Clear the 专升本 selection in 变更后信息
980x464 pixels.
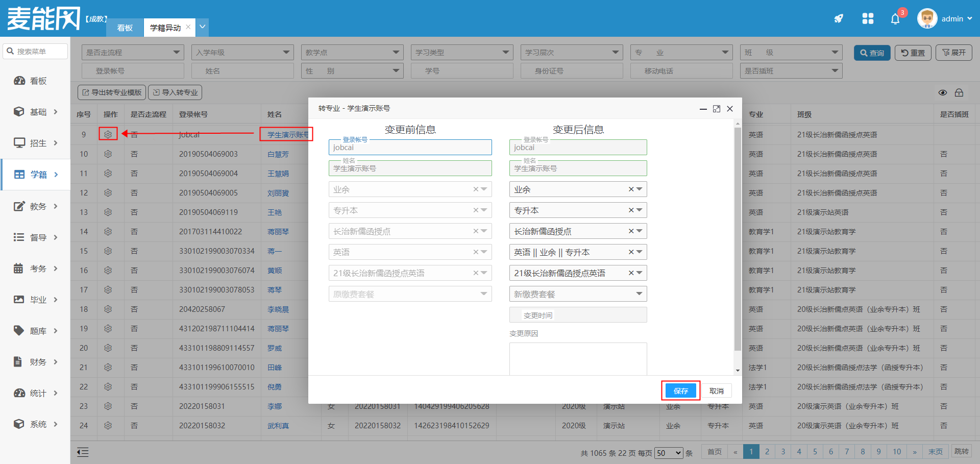[631, 210]
